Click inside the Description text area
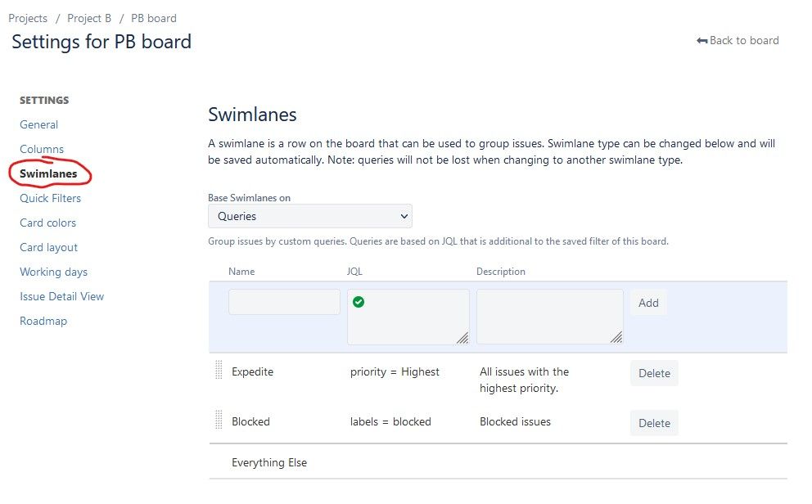 coord(549,317)
